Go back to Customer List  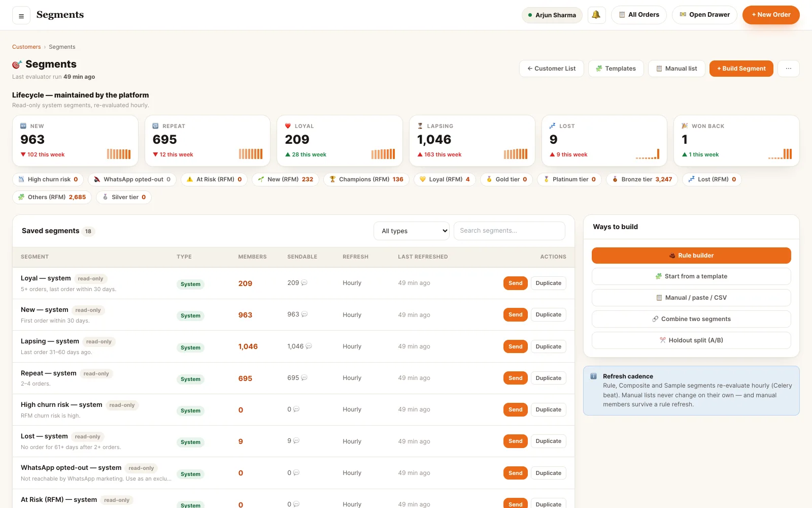tap(552, 69)
